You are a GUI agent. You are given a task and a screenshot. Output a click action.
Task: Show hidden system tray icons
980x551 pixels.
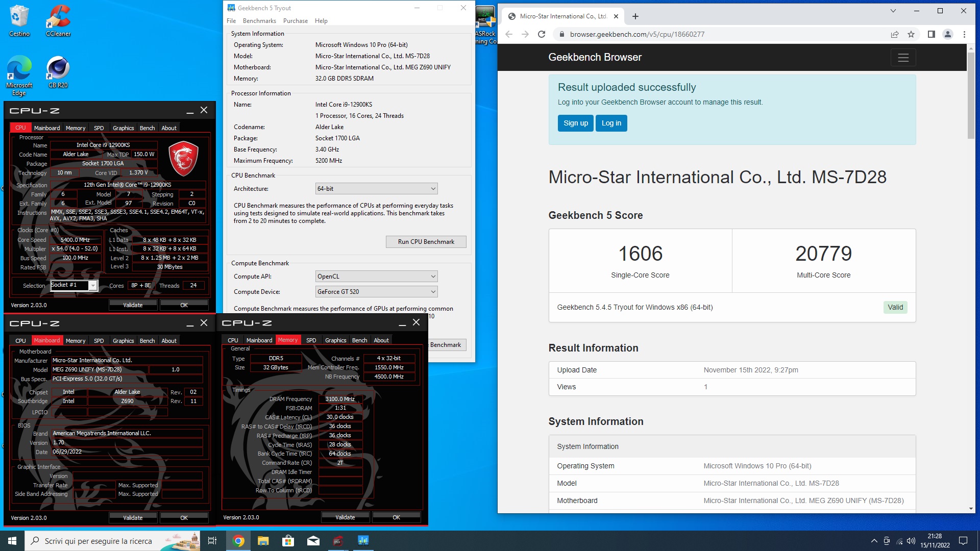coord(874,541)
